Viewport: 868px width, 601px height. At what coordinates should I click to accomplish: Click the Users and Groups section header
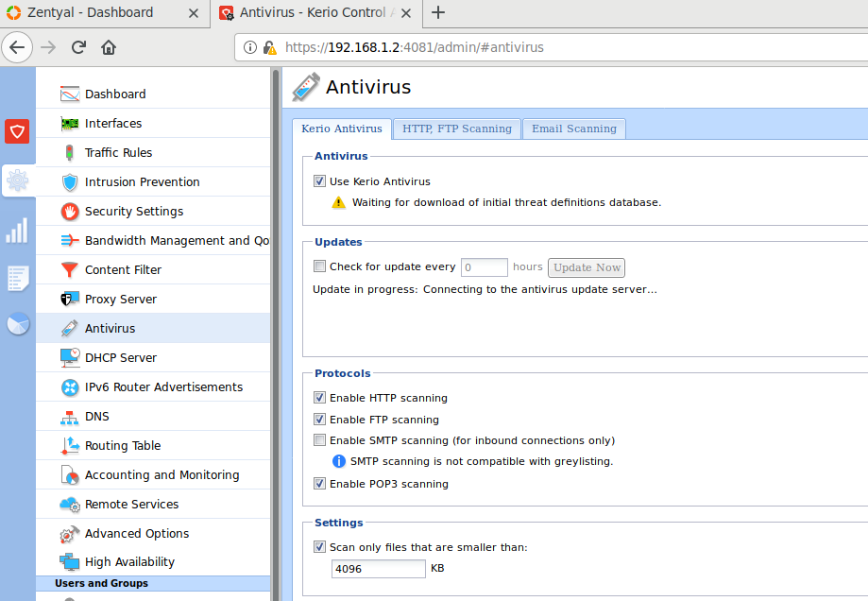(x=153, y=583)
